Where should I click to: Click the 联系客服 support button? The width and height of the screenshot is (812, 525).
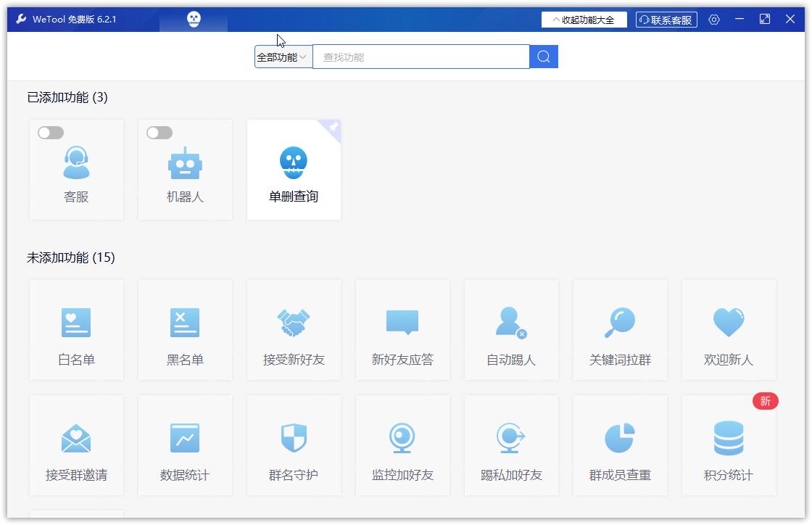[x=665, y=20]
